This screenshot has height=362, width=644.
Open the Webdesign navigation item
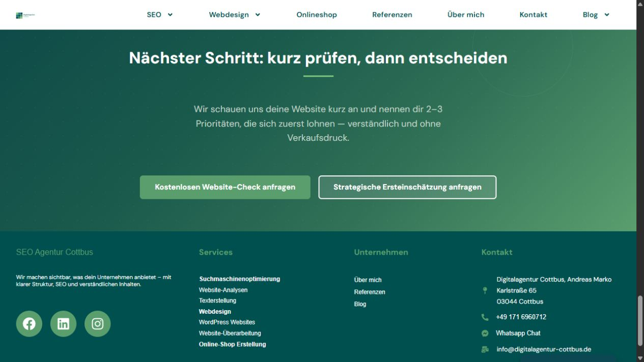[x=229, y=15]
